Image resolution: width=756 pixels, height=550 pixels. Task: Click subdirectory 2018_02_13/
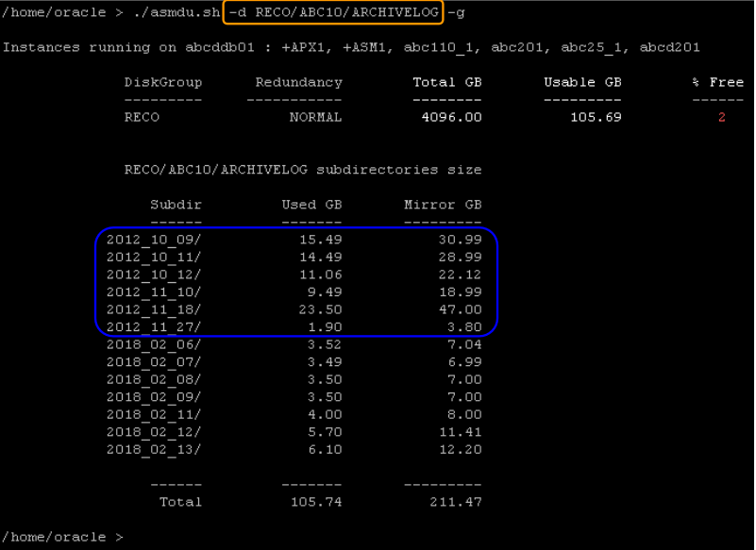[153, 450]
